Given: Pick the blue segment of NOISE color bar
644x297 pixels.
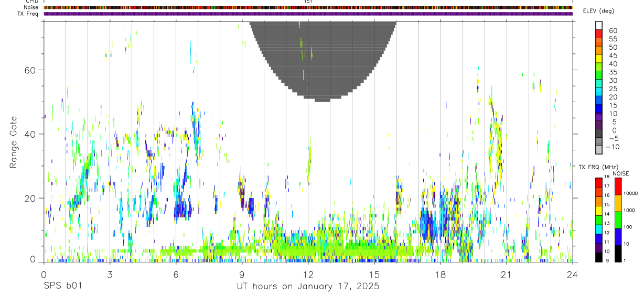Looking at the screenshot, I should pyautogui.click(x=618, y=237).
